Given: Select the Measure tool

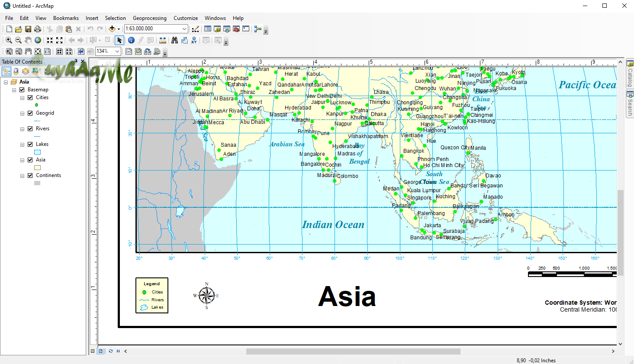Looking at the screenshot, I should (x=162, y=40).
